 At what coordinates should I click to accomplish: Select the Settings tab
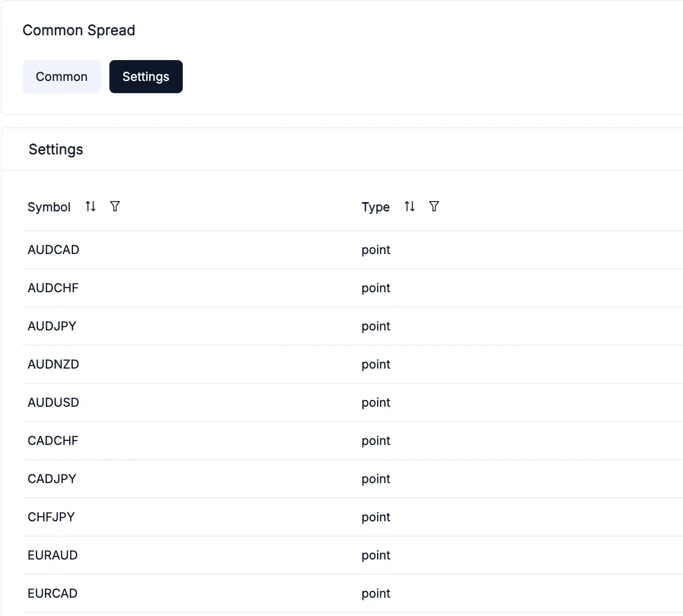tap(146, 77)
